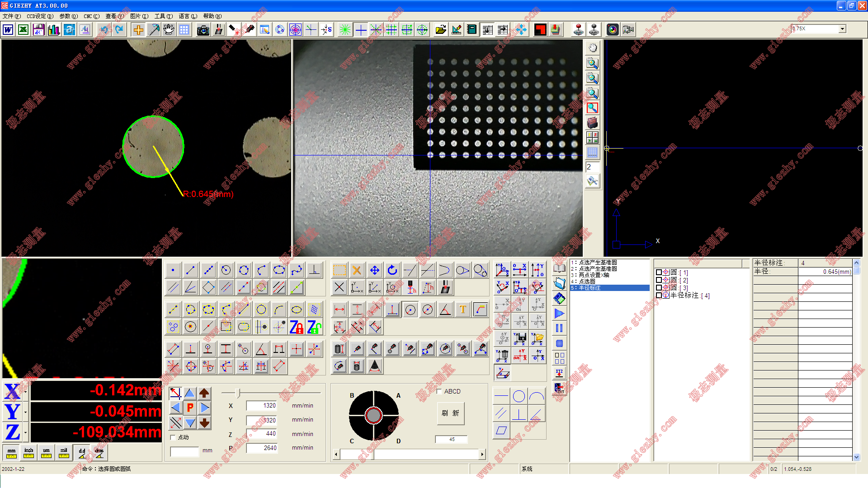Select the spline curve tool
This screenshot has height=488, width=868.
[x=297, y=270]
